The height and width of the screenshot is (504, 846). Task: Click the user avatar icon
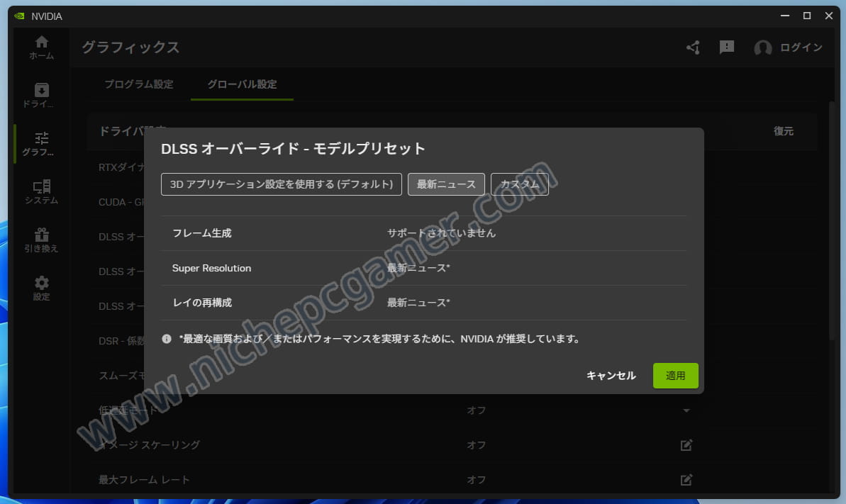point(763,48)
